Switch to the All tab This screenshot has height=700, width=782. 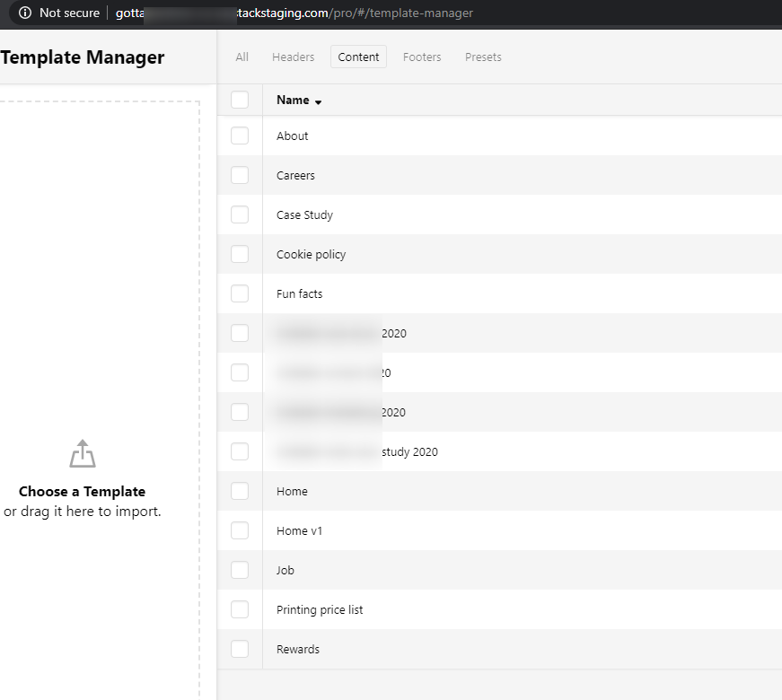242,57
